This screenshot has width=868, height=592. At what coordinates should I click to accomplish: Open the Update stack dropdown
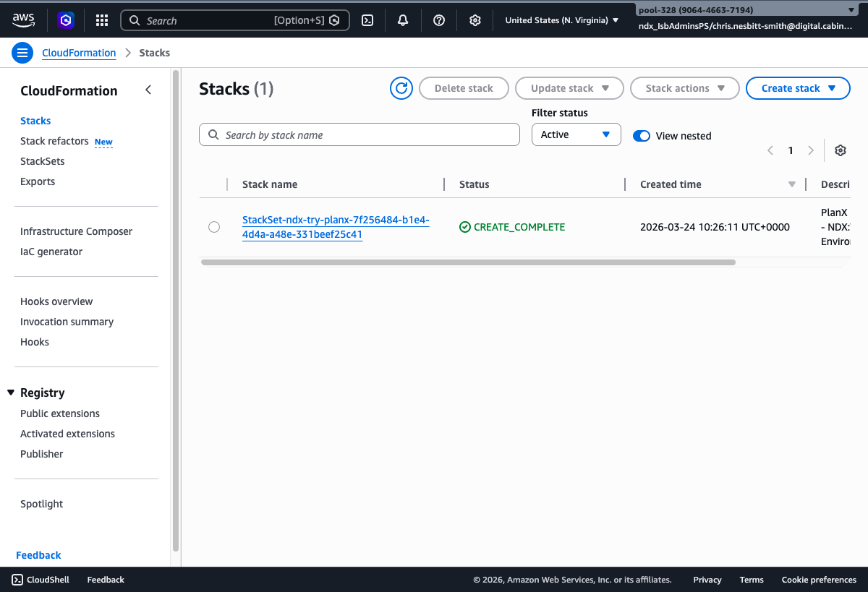coord(569,87)
